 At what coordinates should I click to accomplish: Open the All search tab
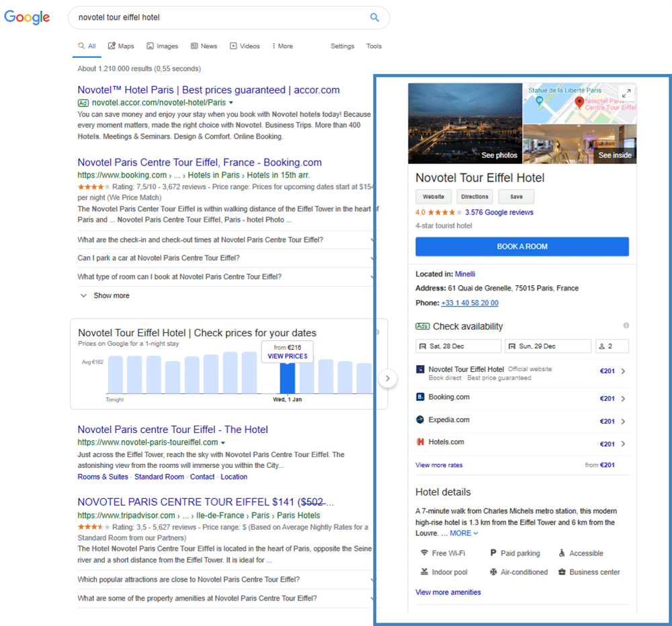(87, 46)
